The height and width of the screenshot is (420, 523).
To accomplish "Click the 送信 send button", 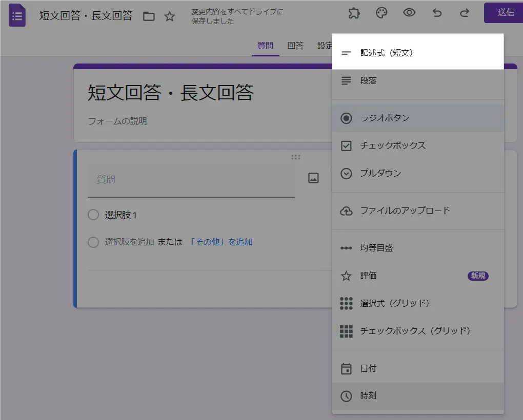I will click(x=504, y=13).
